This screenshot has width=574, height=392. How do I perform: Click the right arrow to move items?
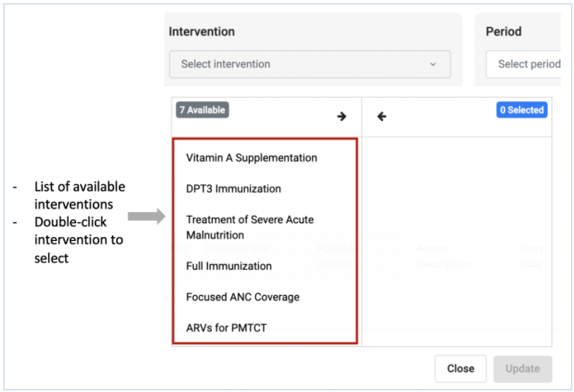coord(341,116)
